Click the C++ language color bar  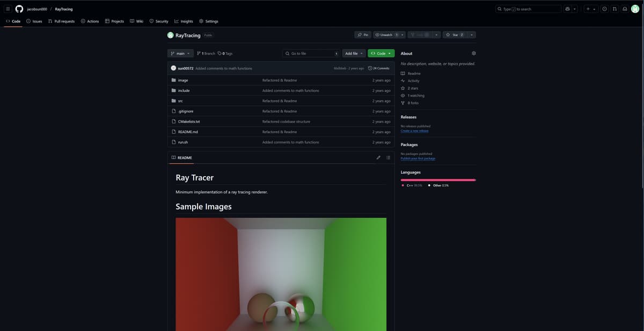[435, 179]
